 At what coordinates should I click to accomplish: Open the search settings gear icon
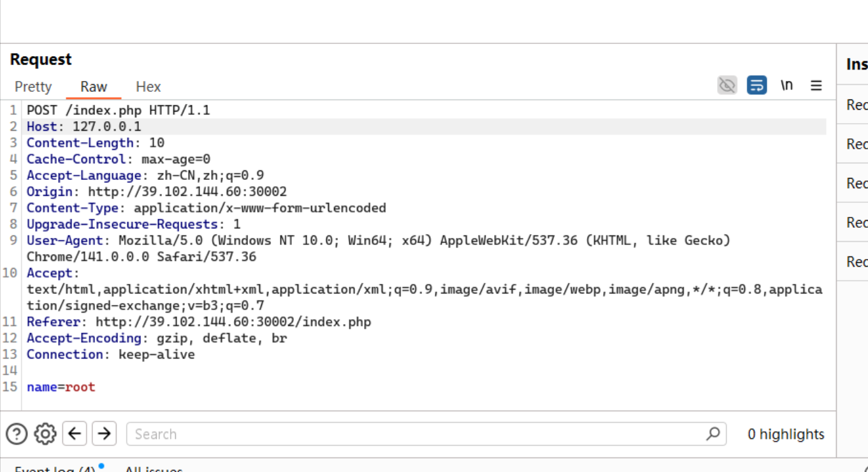pos(45,434)
